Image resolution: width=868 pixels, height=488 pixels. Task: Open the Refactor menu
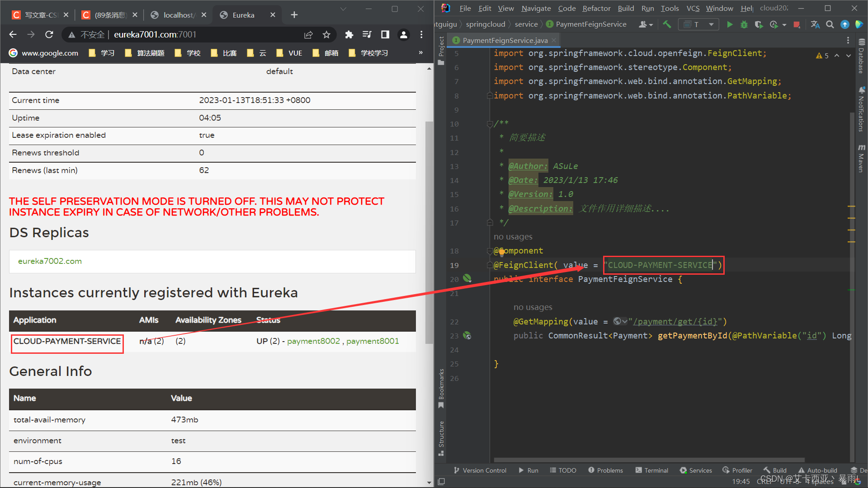[x=596, y=8]
